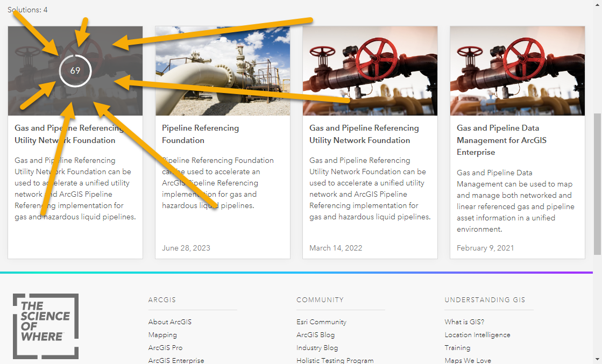
Task: Open the Industry Blog
Action: click(316, 347)
